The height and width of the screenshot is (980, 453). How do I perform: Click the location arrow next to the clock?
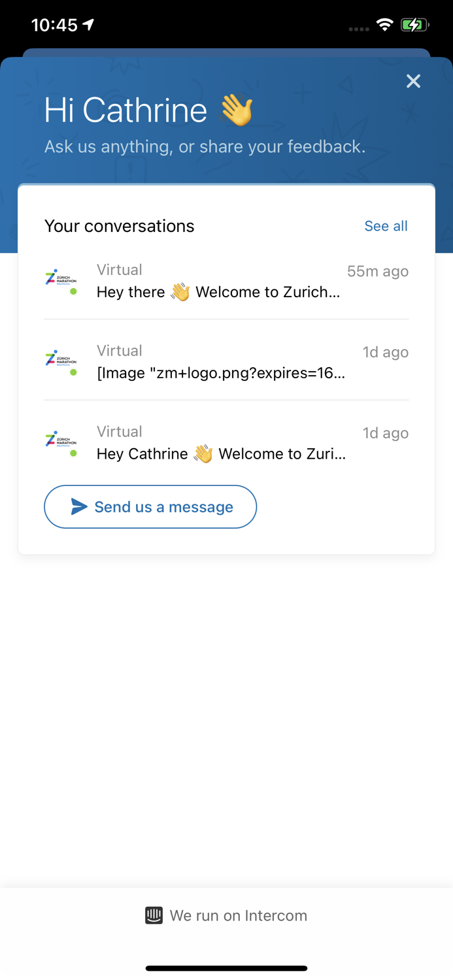click(87, 24)
